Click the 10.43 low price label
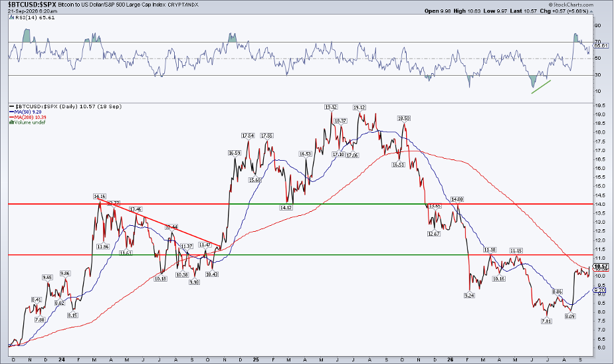 point(211,274)
